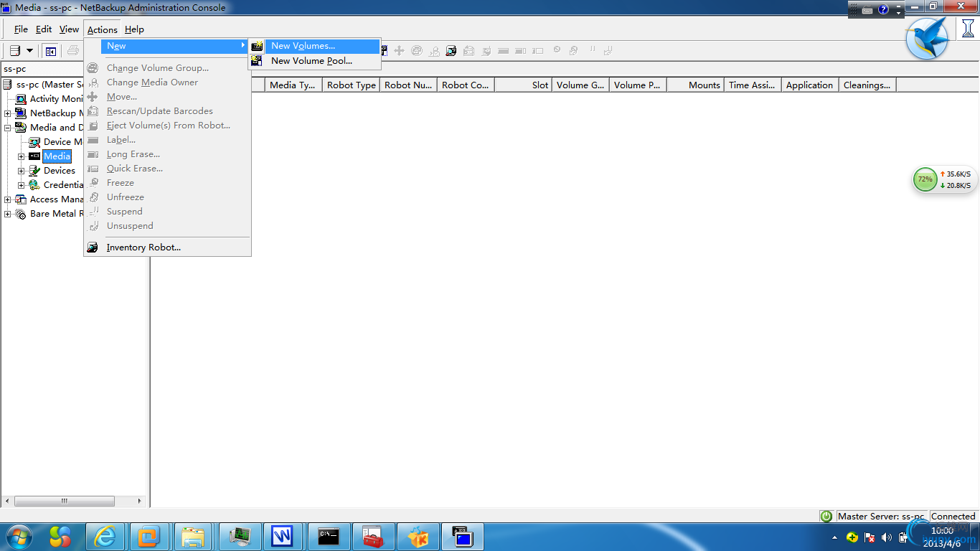Click the Inventory Robot toolbar icon

click(451, 51)
